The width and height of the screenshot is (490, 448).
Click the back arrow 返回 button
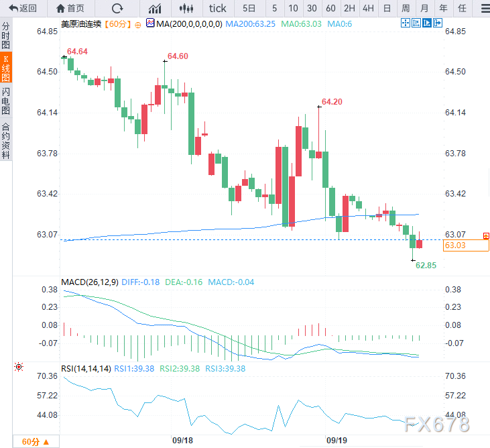23,9
